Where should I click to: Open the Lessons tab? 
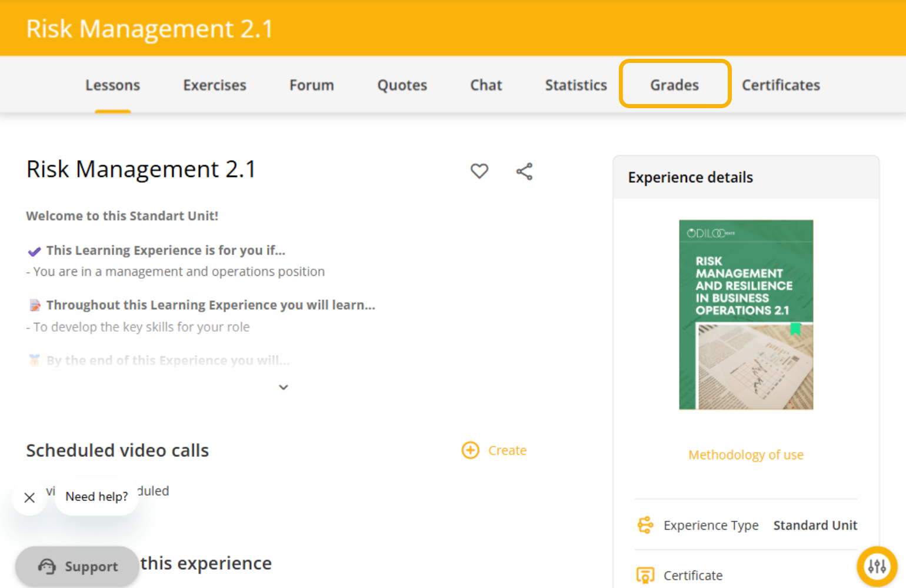(112, 85)
